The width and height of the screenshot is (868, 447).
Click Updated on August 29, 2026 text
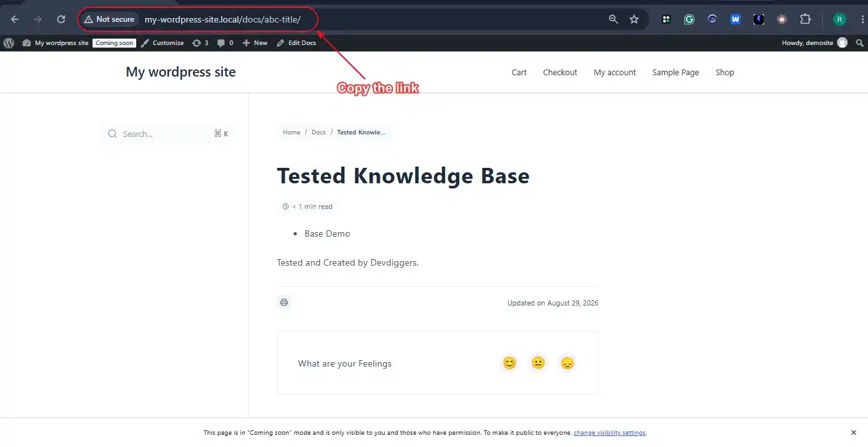(x=553, y=303)
